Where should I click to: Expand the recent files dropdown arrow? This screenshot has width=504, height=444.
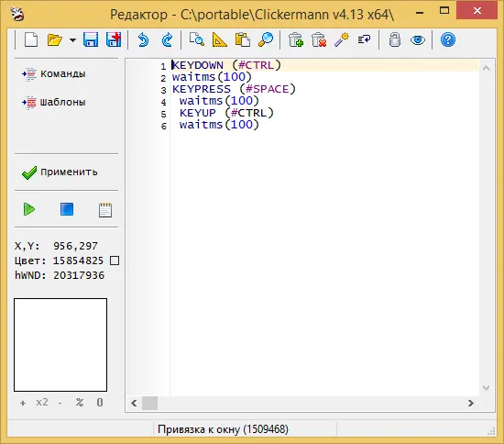click(73, 40)
